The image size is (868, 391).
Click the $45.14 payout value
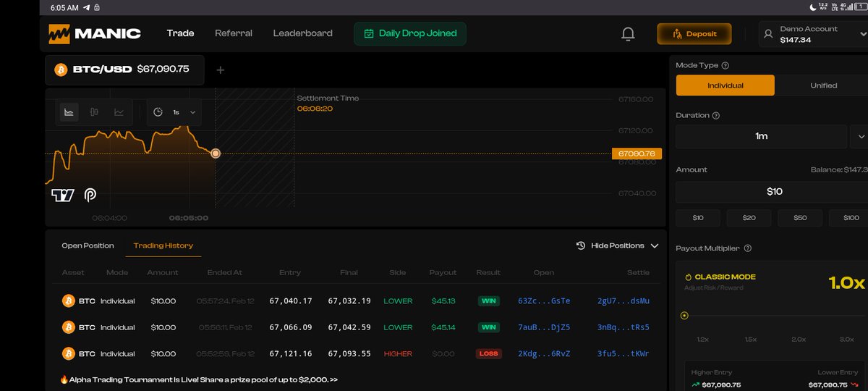click(443, 327)
